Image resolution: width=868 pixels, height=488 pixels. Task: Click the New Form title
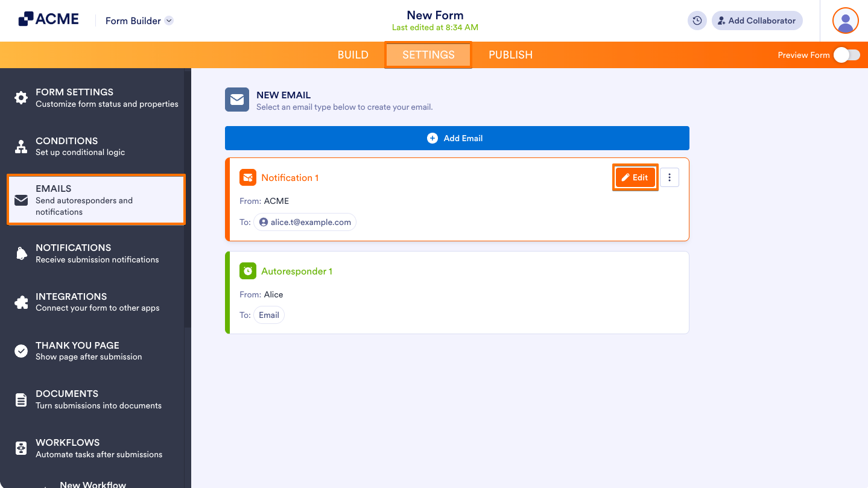pyautogui.click(x=435, y=15)
